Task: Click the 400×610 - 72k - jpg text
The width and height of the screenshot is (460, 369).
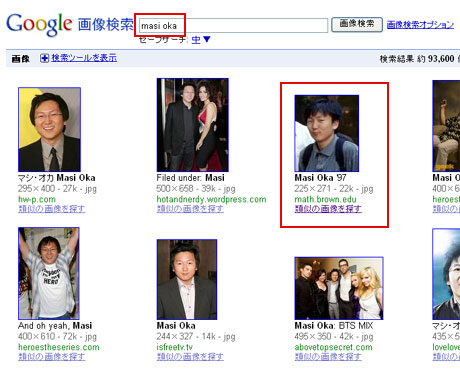Action: pos(57,337)
